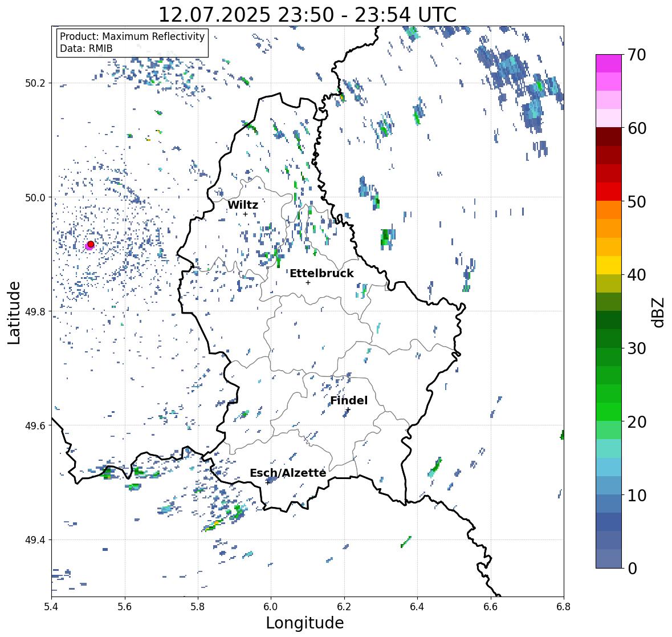Click the Latitude axis label

coord(14,313)
